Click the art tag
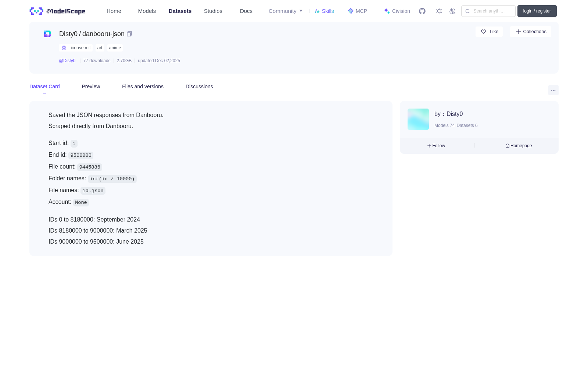588x368 pixels. [100, 48]
